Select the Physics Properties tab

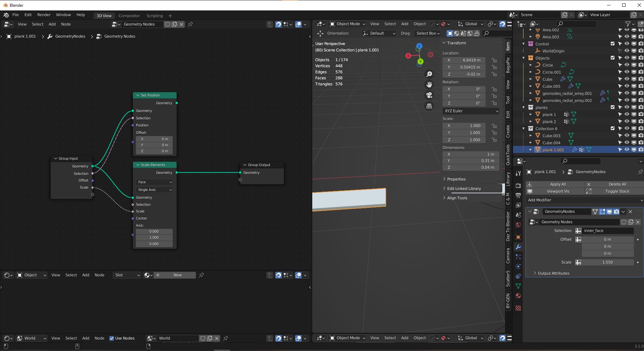point(518,267)
